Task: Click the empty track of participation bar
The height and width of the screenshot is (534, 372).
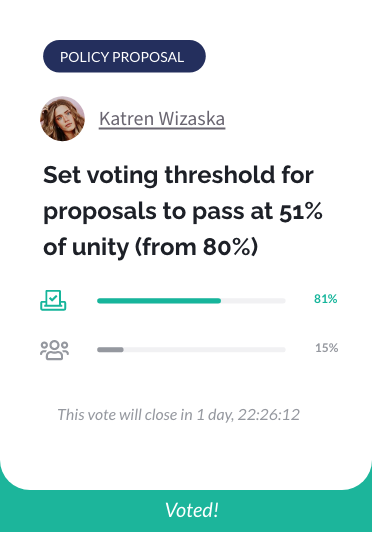Action: point(204,349)
